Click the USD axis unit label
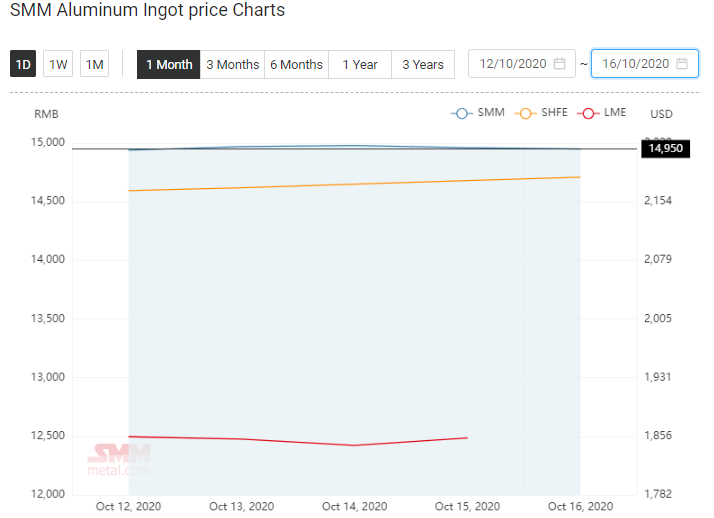The height and width of the screenshot is (518, 714). coord(661,114)
